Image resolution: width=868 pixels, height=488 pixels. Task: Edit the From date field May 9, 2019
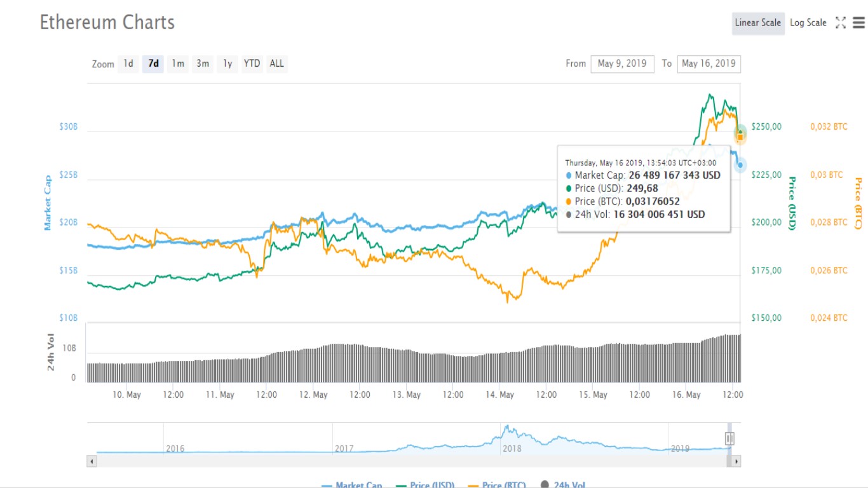coord(622,64)
